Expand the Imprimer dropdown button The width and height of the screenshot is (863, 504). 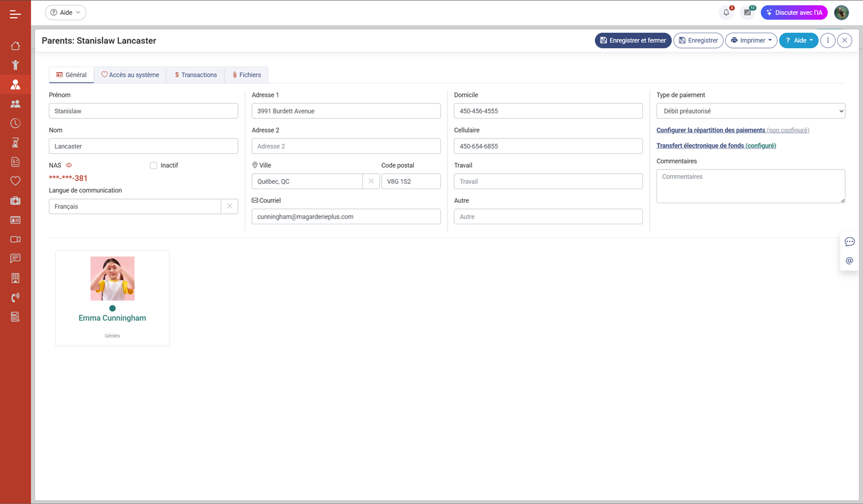point(751,41)
